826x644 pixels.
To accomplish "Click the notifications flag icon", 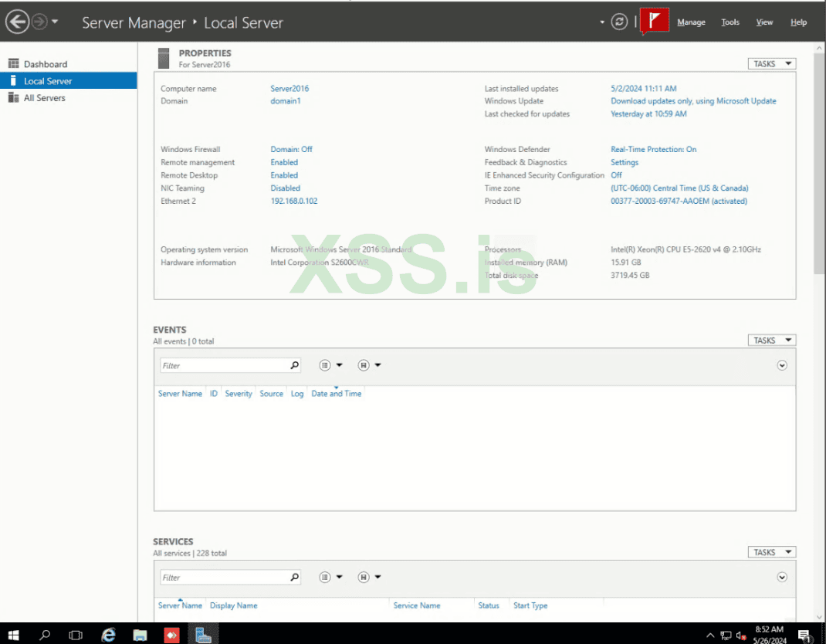I will [653, 21].
